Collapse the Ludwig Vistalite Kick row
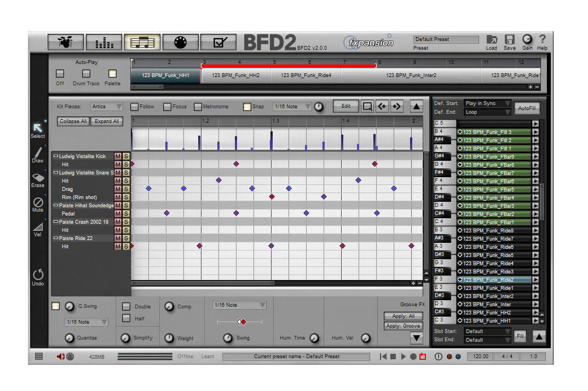 coord(55,156)
